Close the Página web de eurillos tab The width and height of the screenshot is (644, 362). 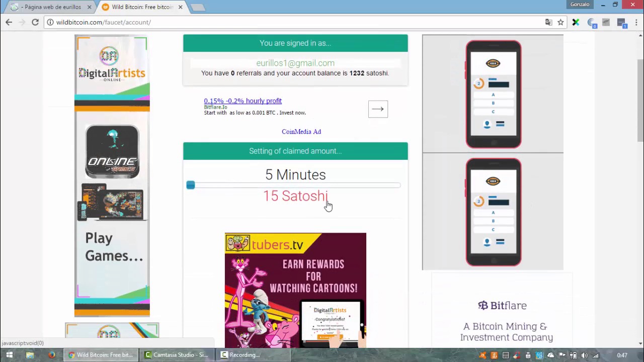pos(90,7)
